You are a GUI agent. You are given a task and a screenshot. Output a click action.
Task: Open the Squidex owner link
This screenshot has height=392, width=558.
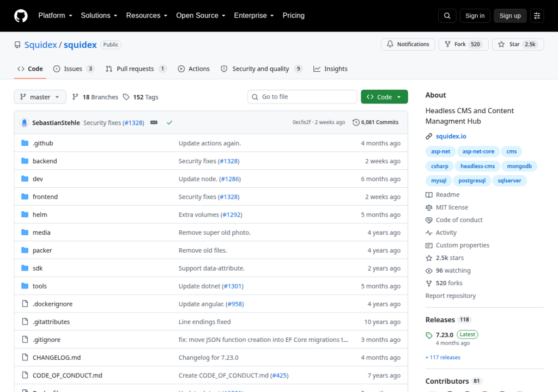point(40,45)
